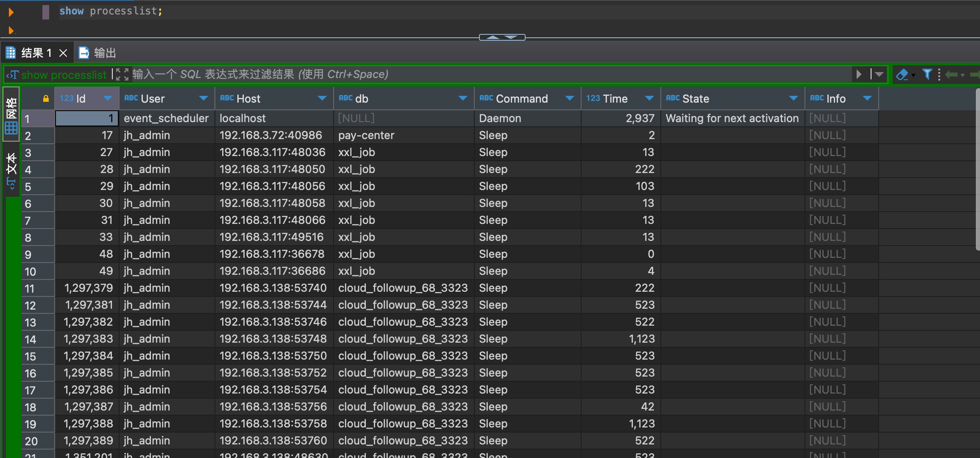Click the eraser clear-filters icon
Viewport: 980px width, 458px height.
pyautogui.click(x=902, y=75)
